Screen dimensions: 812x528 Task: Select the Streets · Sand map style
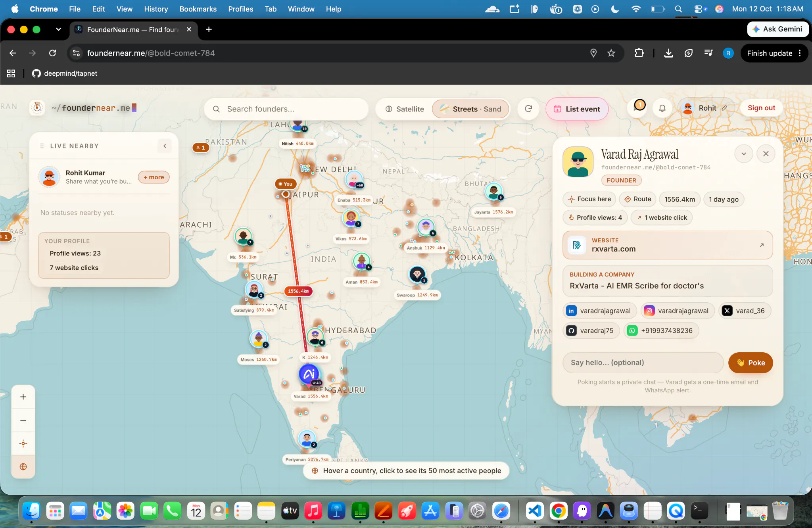[x=470, y=109]
